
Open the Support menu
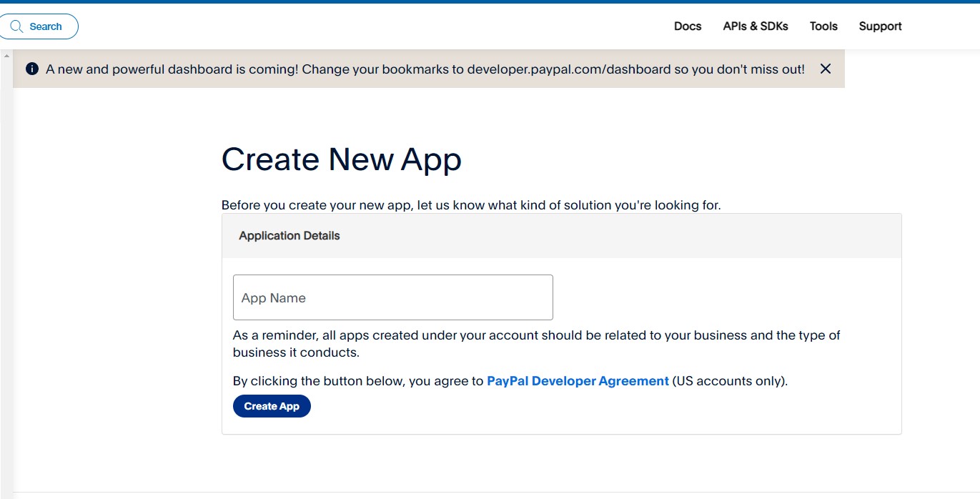(880, 26)
